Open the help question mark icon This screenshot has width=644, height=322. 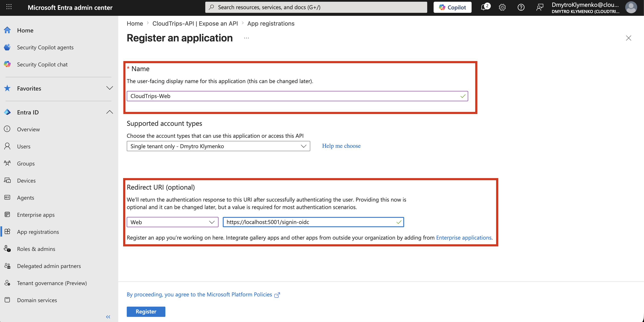click(x=521, y=7)
